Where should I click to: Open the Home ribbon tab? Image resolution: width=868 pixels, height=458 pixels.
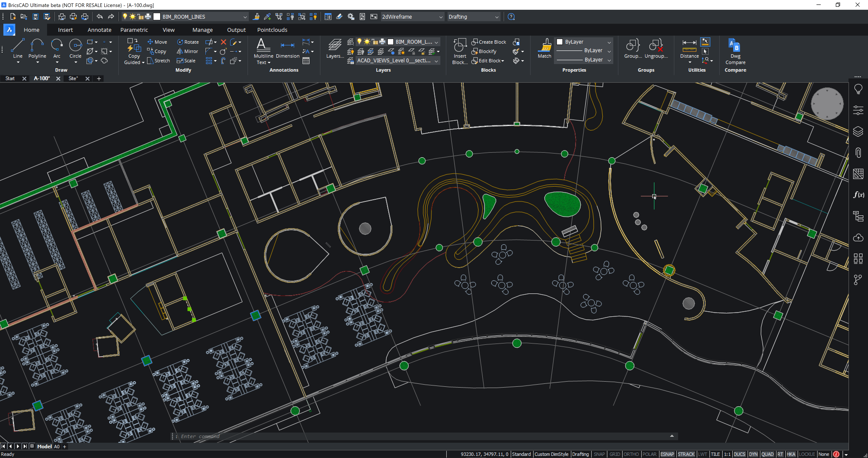click(31, 29)
